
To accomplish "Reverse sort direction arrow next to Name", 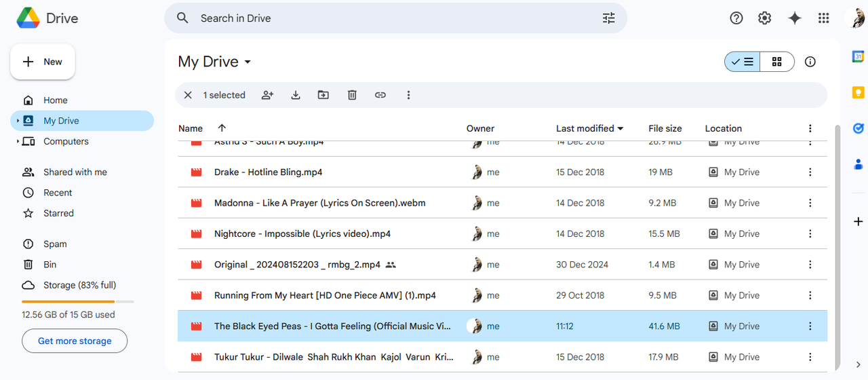I will (x=222, y=128).
